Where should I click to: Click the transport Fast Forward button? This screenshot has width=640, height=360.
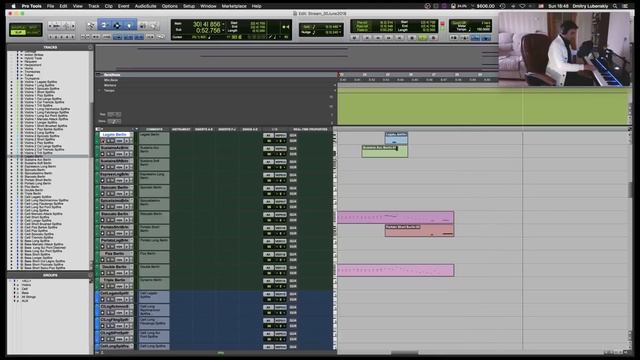click(388, 38)
